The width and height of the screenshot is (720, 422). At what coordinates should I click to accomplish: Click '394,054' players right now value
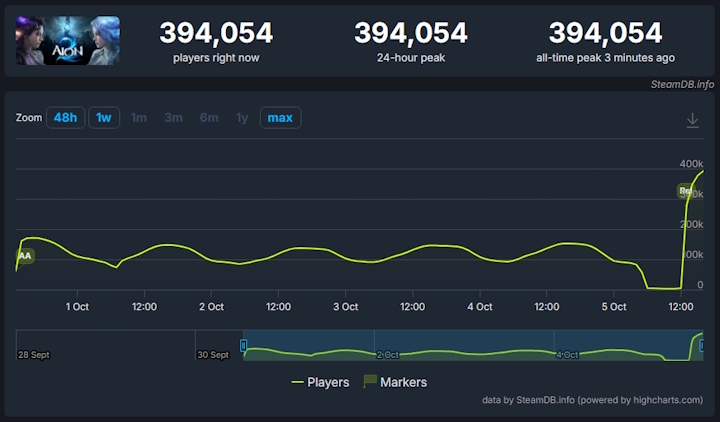(x=216, y=33)
